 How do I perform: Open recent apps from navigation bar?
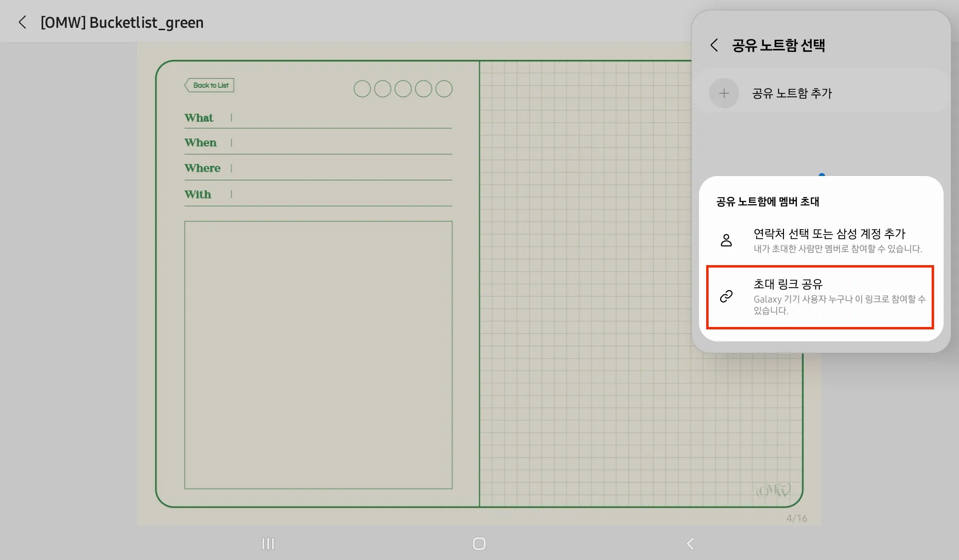[x=268, y=543]
